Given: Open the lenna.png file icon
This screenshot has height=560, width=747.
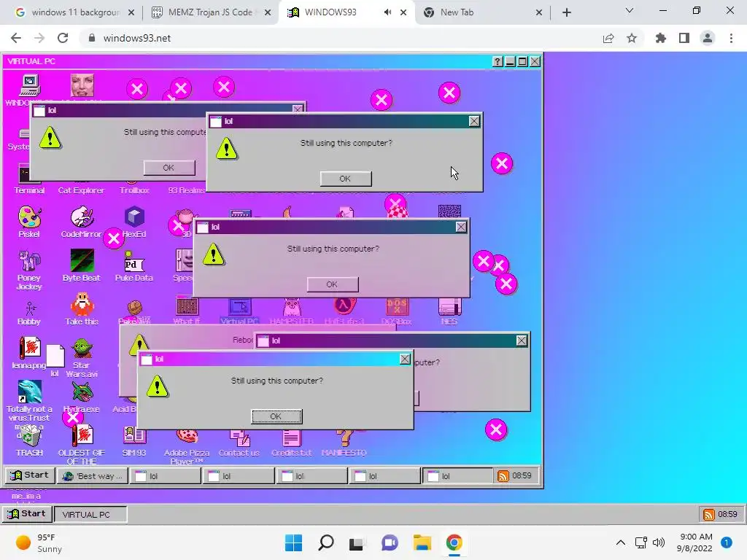Looking at the screenshot, I should click(29, 353).
